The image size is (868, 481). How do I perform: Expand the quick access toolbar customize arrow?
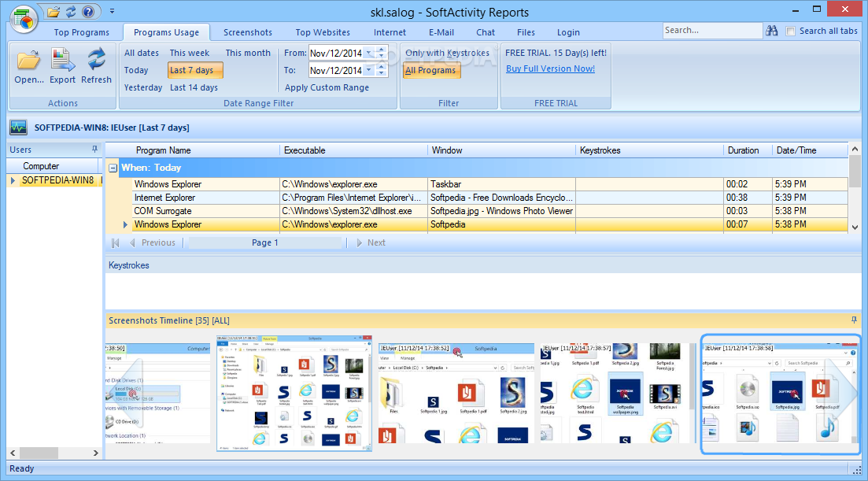(113, 11)
